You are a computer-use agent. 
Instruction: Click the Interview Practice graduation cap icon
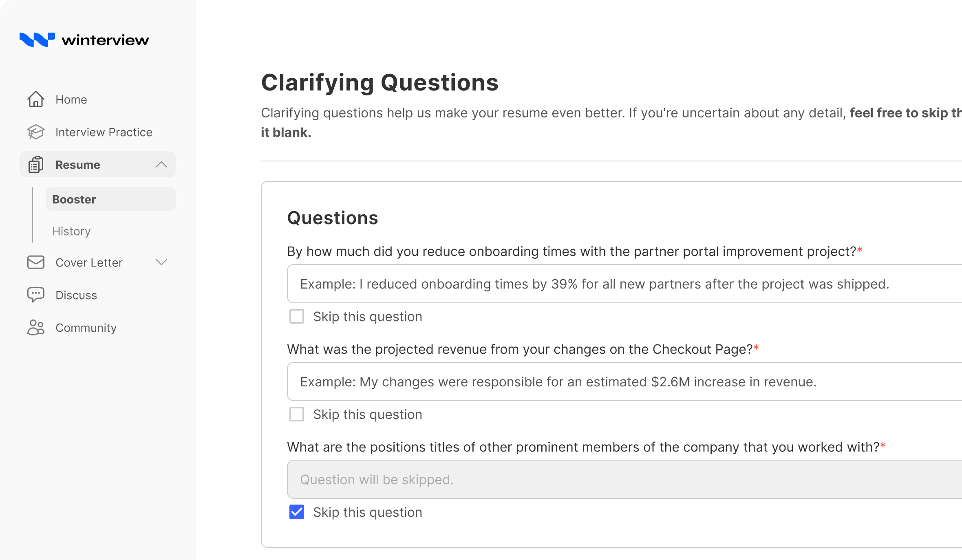pos(36,132)
